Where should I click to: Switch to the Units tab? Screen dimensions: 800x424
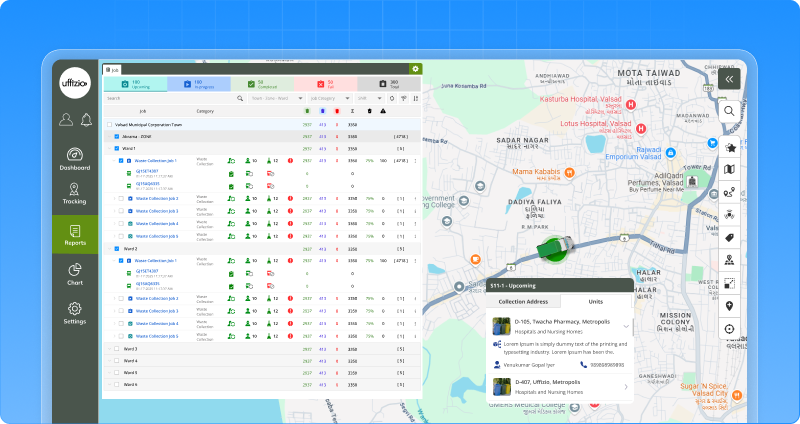point(595,301)
